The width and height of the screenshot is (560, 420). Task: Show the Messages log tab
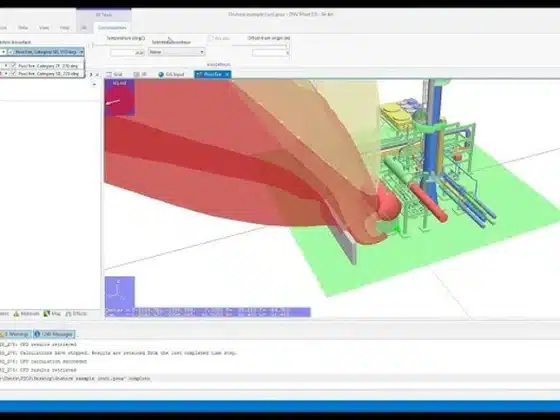54,334
